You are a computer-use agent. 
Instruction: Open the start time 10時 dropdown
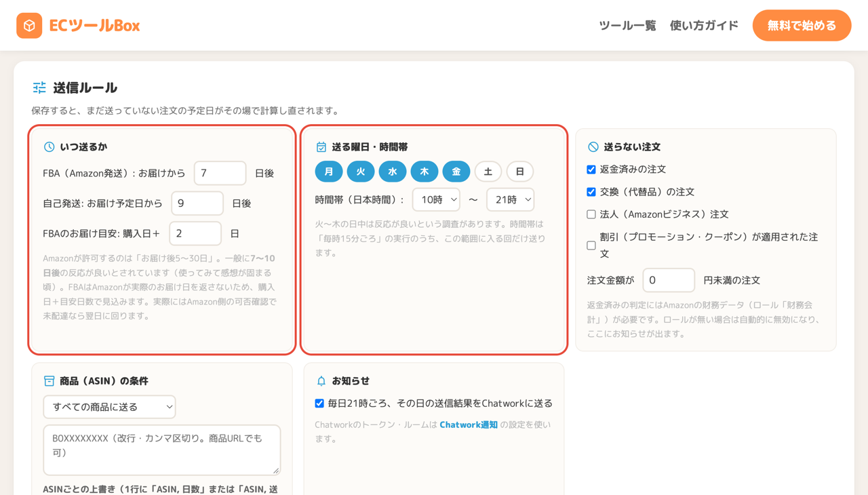436,199
